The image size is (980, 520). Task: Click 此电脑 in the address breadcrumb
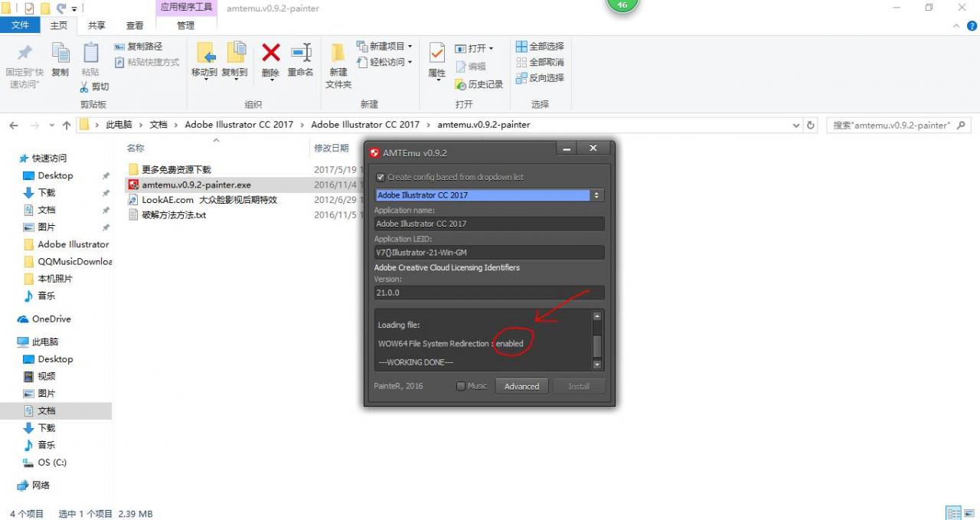[119, 125]
